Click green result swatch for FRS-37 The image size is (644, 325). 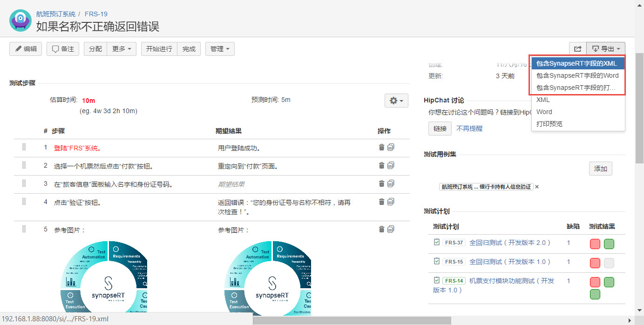coord(609,244)
